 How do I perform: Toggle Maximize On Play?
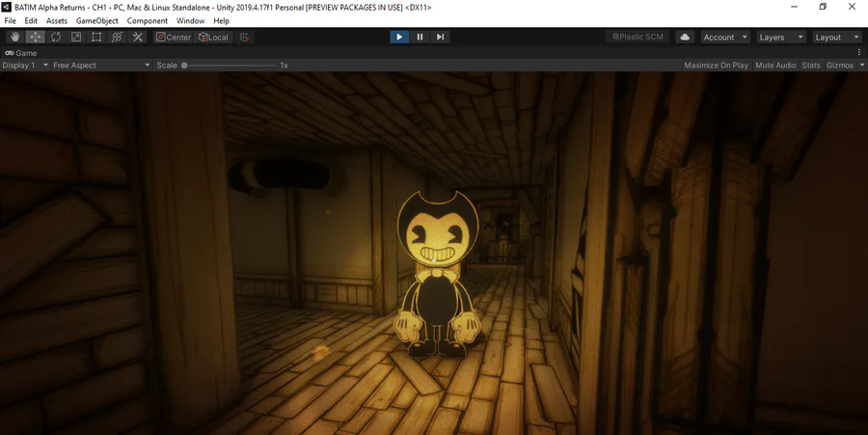716,66
